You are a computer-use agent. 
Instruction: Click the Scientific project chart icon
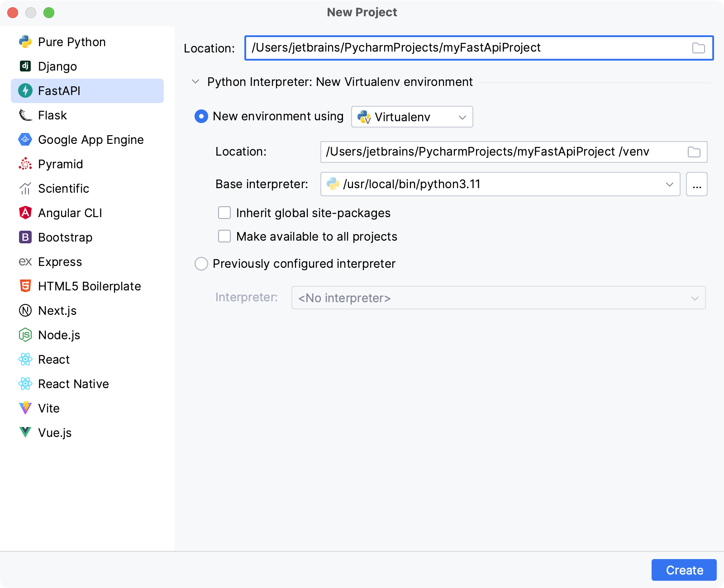(x=25, y=188)
